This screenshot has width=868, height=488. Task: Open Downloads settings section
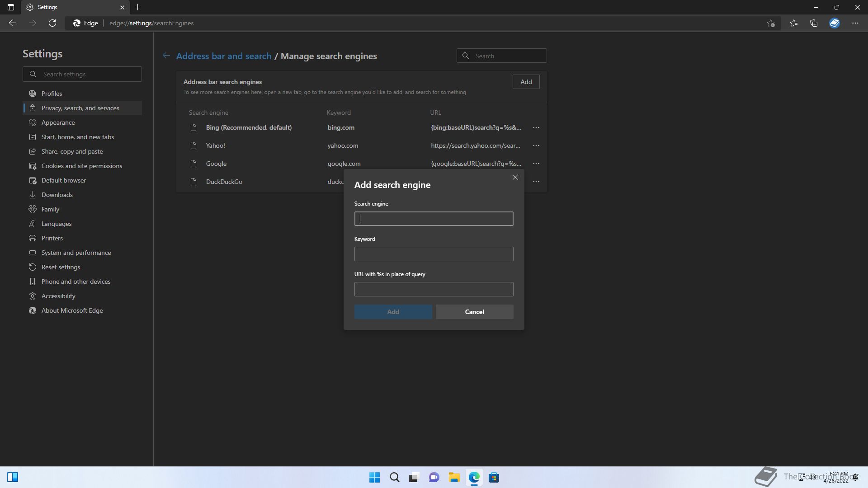click(x=82, y=195)
